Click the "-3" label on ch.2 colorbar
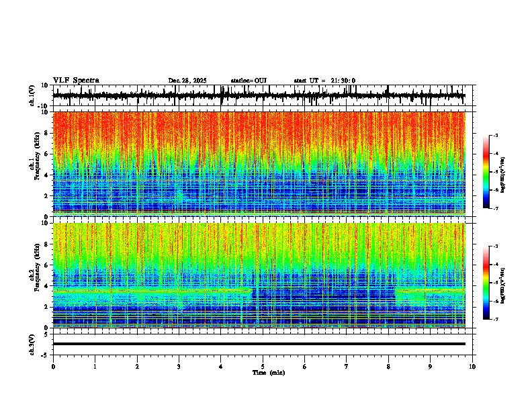 tap(495, 246)
